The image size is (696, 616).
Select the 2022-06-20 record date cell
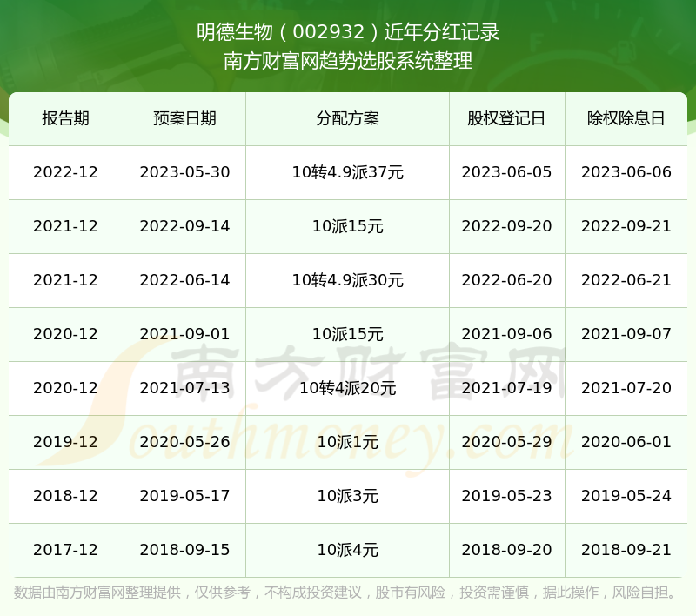pos(506,280)
